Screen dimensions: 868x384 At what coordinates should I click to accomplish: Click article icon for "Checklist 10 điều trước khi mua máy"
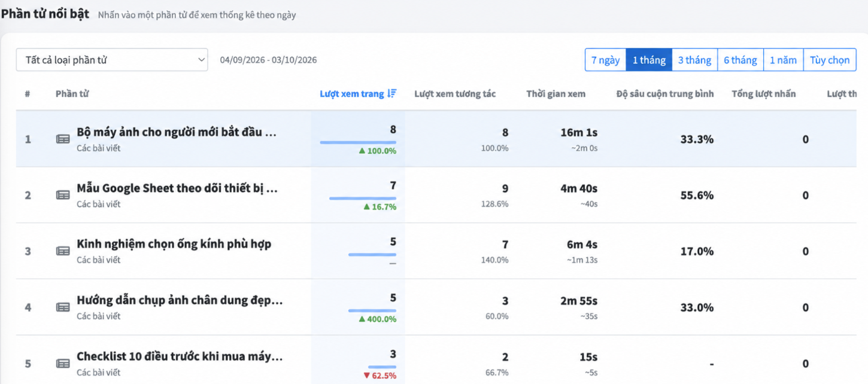63,364
